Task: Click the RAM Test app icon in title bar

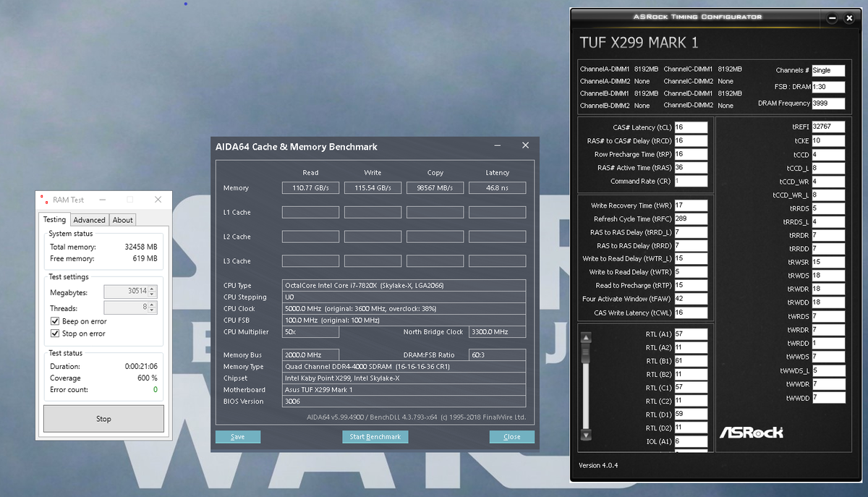Action: pos(44,200)
